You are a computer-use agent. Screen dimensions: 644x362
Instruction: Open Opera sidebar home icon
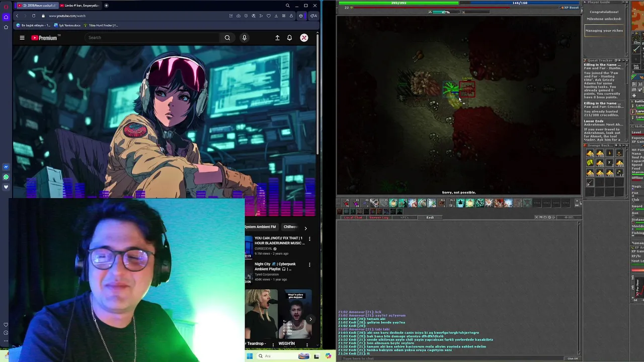tap(6, 17)
